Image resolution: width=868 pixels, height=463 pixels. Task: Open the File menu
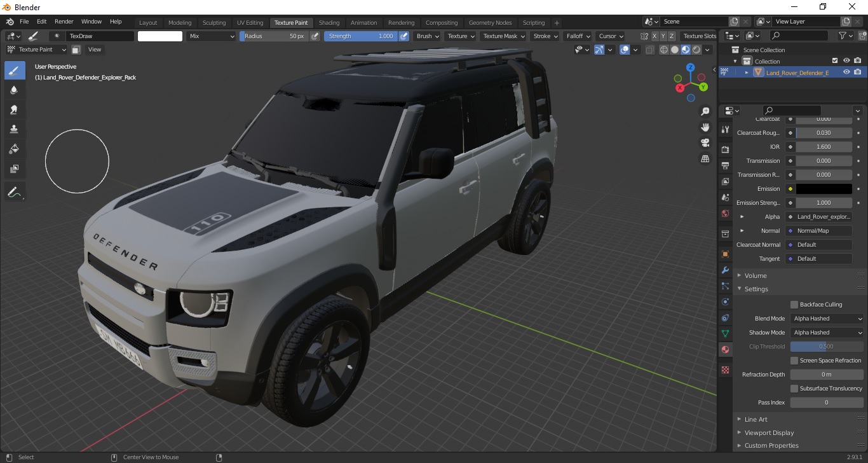click(x=24, y=22)
